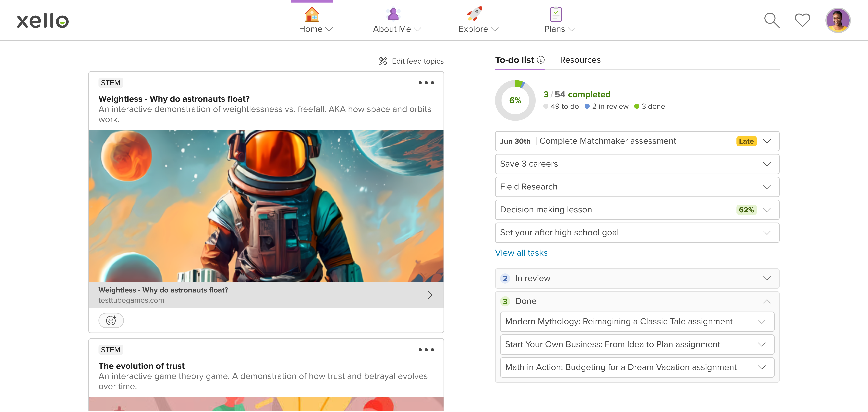Click the 62% progress badge
The image size is (868, 412).
(746, 210)
